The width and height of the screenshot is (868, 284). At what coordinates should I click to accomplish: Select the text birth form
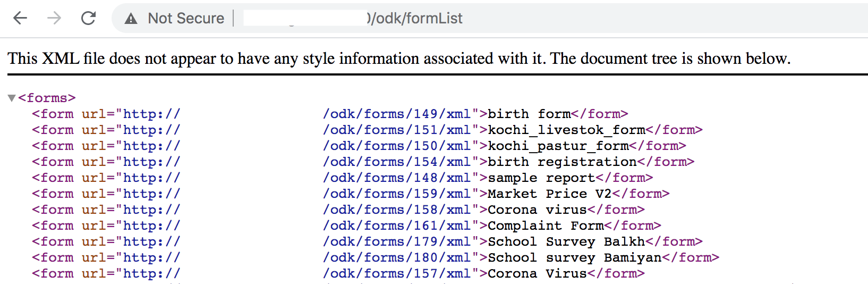[529, 114]
